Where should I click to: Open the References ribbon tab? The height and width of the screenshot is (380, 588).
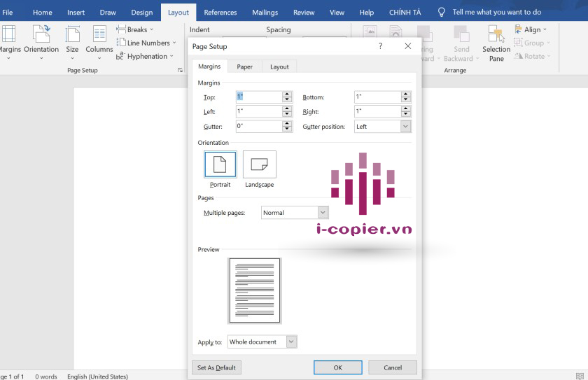(220, 13)
